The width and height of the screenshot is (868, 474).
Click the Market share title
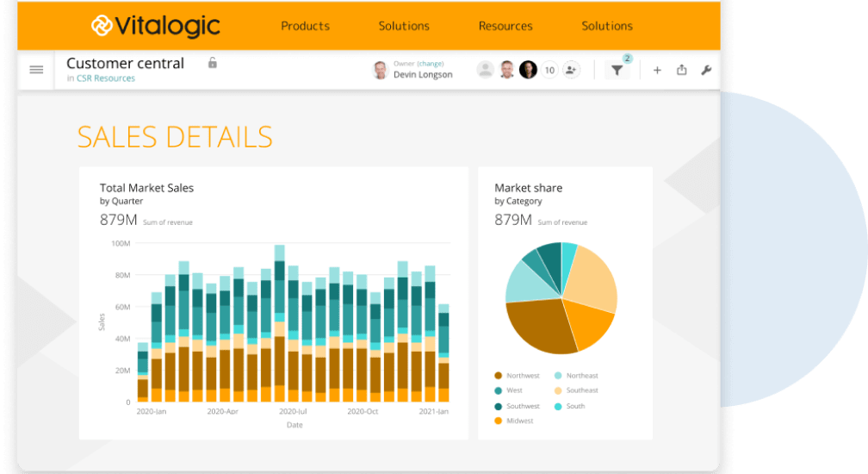point(528,188)
